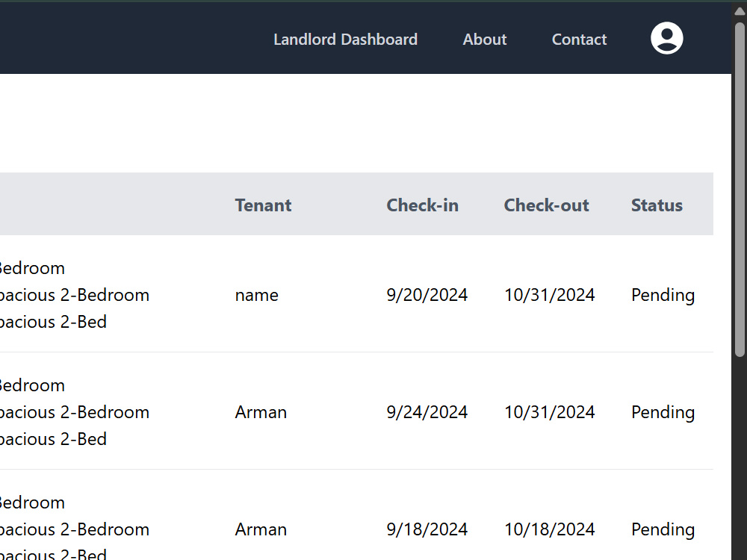Click Pending status in the 9/20/2024 row
Viewport: 747px width, 560px height.
click(x=663, y=295)
